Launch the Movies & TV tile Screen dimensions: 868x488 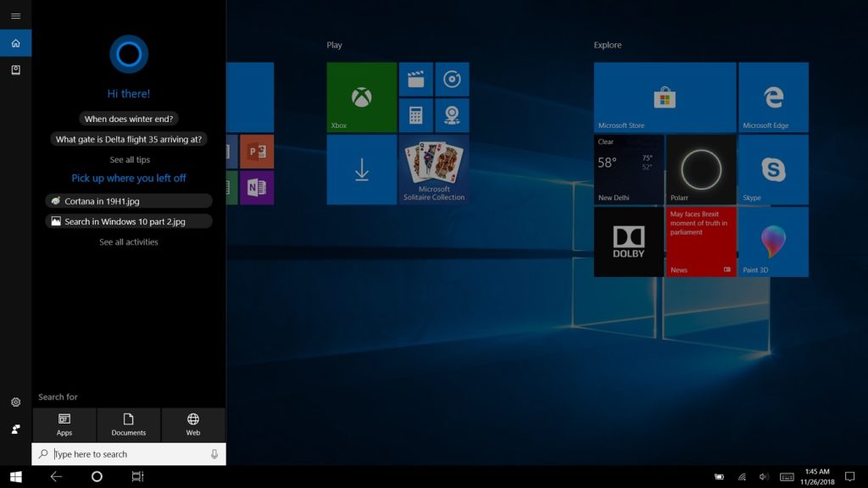coord(415,79)
